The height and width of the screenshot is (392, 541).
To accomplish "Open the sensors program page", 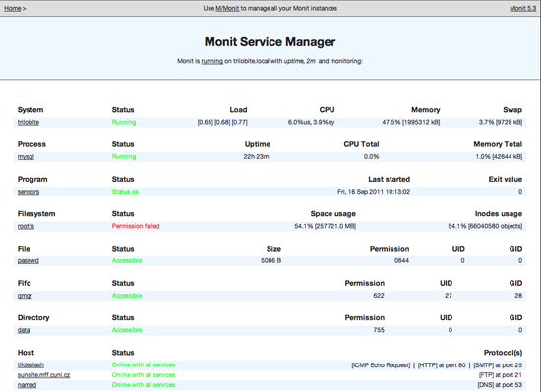I will click(x=29, y=192).
